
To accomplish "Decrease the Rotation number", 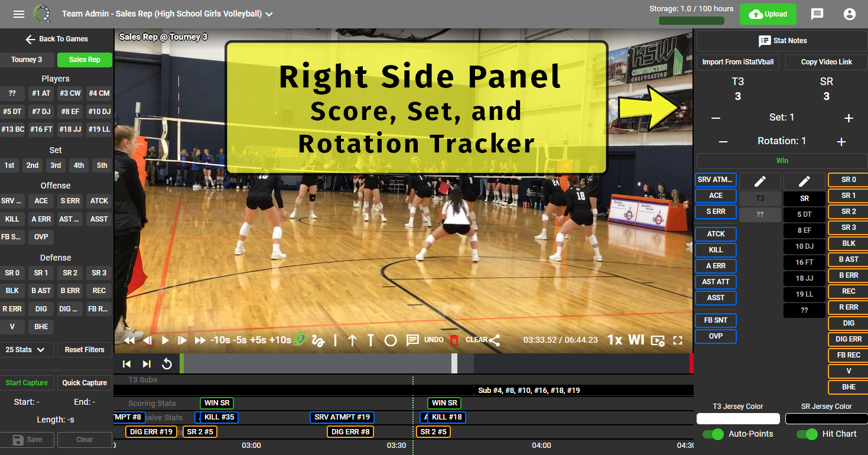I will tap(723, 142).
